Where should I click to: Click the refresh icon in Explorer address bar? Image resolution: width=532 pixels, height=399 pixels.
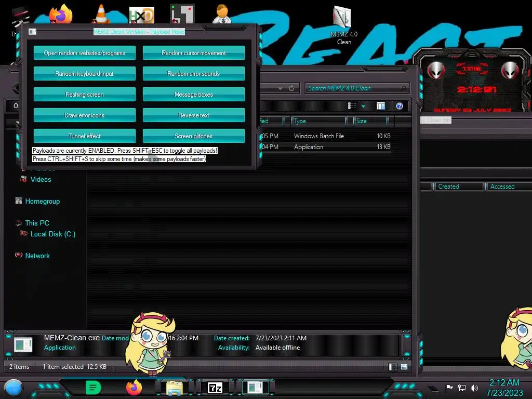(x=291, y=88)
